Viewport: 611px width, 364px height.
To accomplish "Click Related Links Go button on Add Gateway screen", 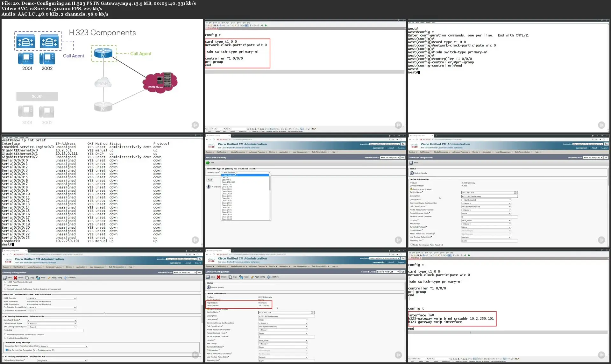I will coord(402,157).
